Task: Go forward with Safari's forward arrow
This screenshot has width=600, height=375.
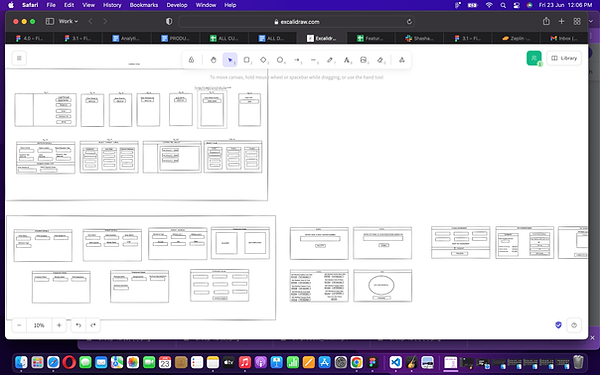Action: tap(105, 21)
